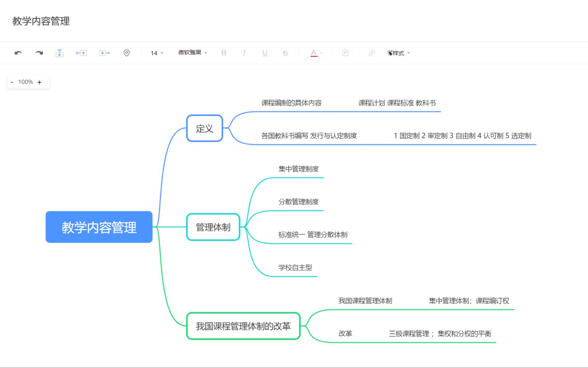The width and height of the screenshot is (588, 368).
Task: Select the 管理体制 node
Action: click(x=213, y=227)
